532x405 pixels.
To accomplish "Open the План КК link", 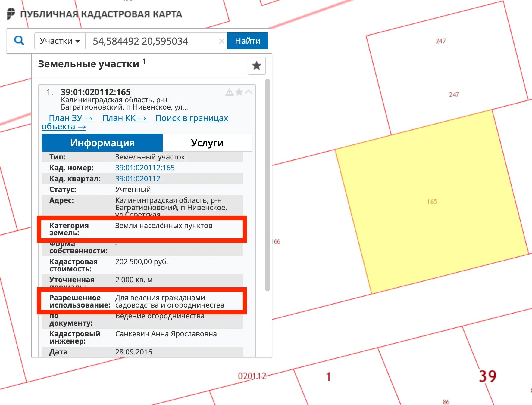I will tap(124, 118).
